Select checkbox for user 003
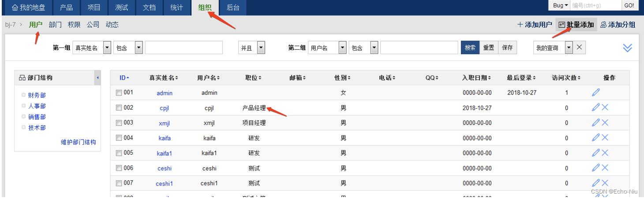The width and height of the screenshot is (644, 198). click(119, 123)
